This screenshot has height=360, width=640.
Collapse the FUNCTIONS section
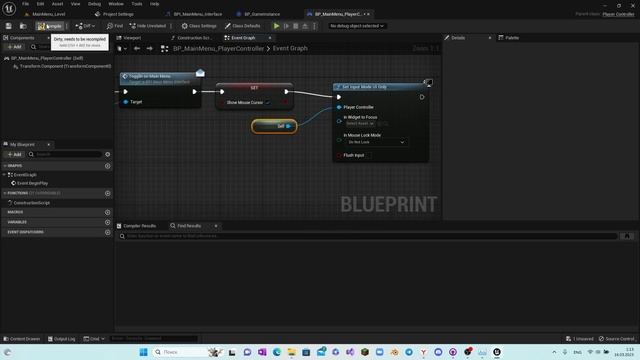[5, 193]
